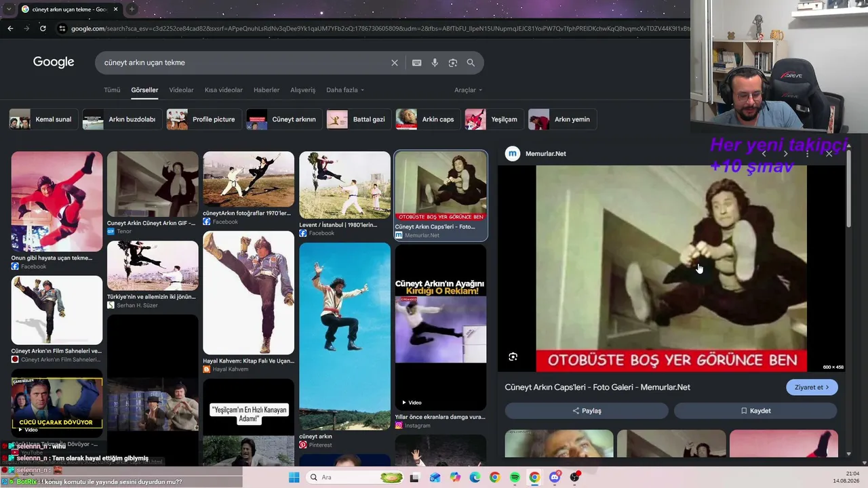Select the OTOBÜSTE BOŞ YER GÖRÜNCE BEN thumbnail

(x=441, y=186)
